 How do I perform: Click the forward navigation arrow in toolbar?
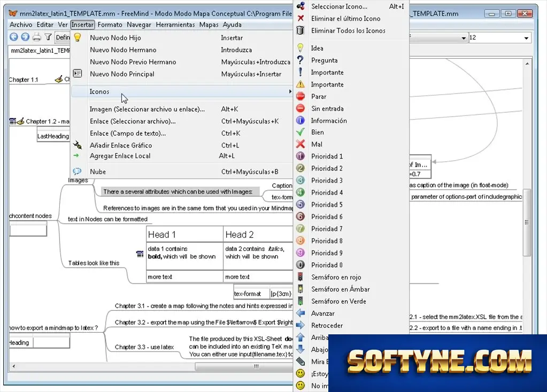click(x=25, y=37)
